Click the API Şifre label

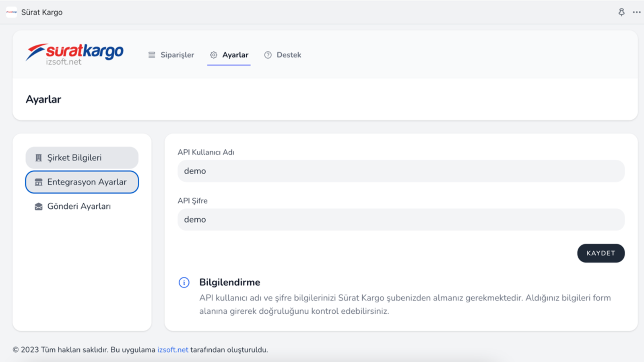(192, 201)
